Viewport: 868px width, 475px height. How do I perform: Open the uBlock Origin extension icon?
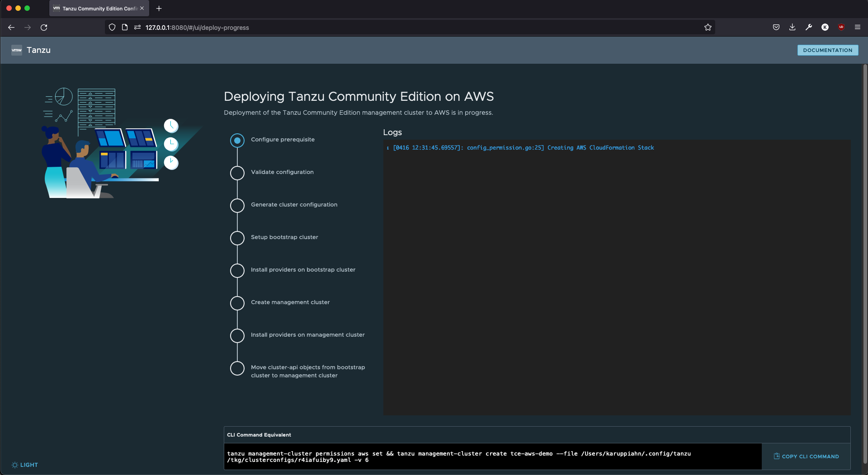tap(841, 28)
